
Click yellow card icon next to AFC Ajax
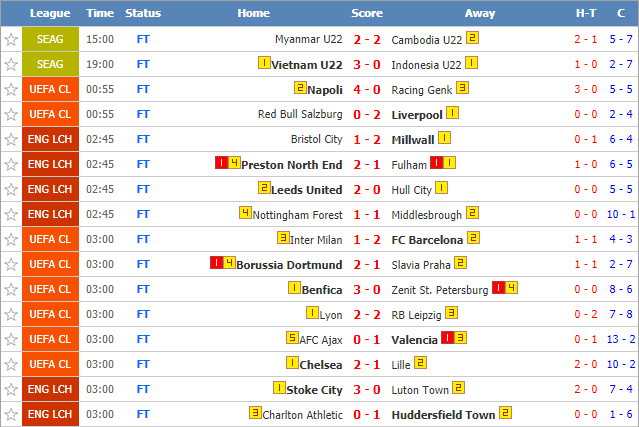click(x=292, y=338)
